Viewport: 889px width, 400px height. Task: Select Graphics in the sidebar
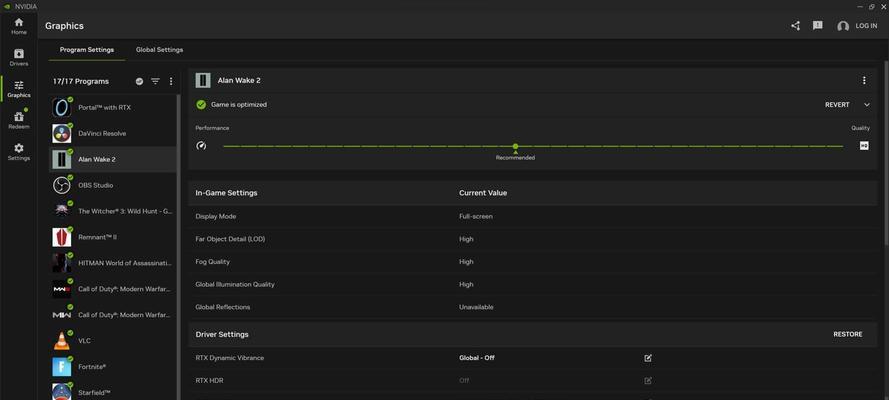click(x=19, y=89)
